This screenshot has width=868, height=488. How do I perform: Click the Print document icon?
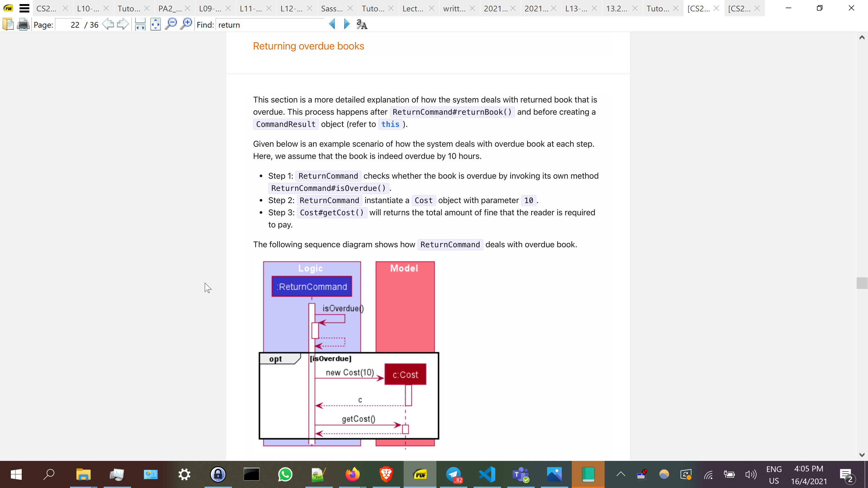[x=23, y=24]
